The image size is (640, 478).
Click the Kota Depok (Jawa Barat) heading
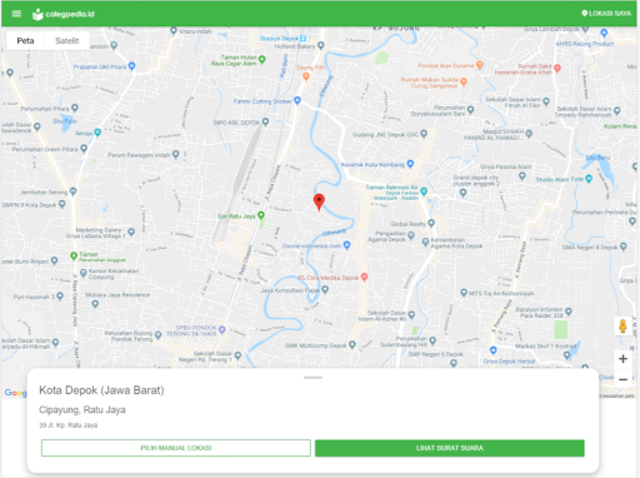click(102, 391)
